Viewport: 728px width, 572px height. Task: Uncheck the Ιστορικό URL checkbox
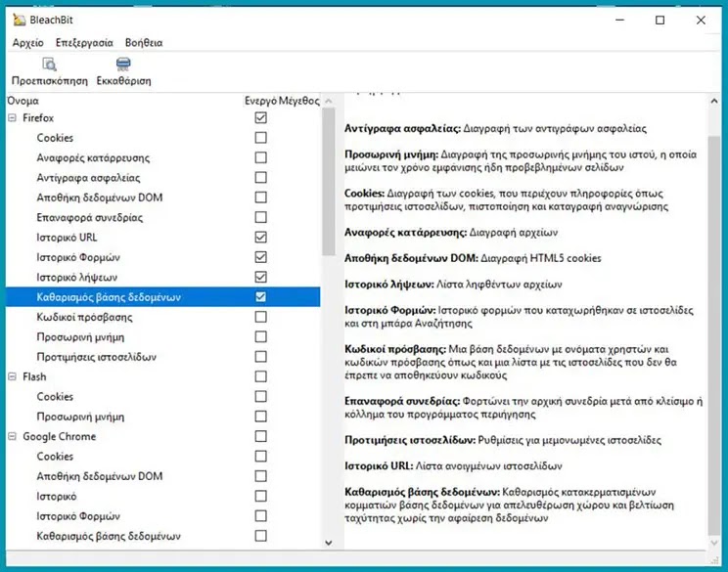[261, 238]
